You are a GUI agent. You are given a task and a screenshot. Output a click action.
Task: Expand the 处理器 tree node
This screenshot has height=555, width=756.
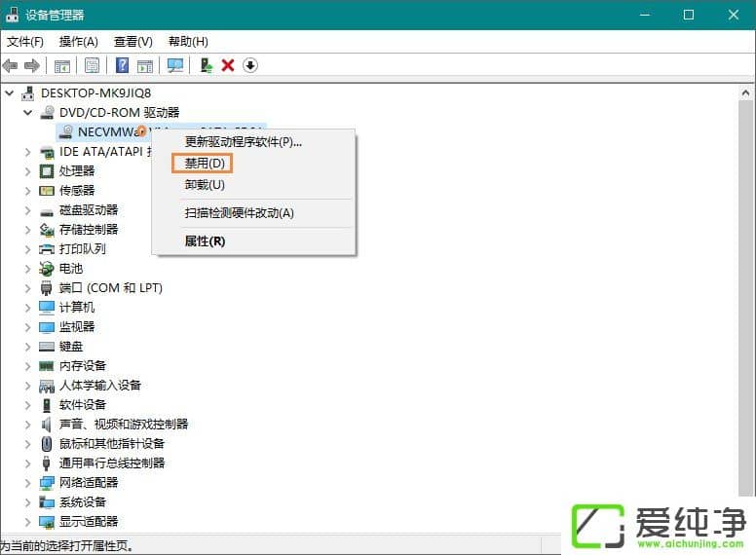28,171
